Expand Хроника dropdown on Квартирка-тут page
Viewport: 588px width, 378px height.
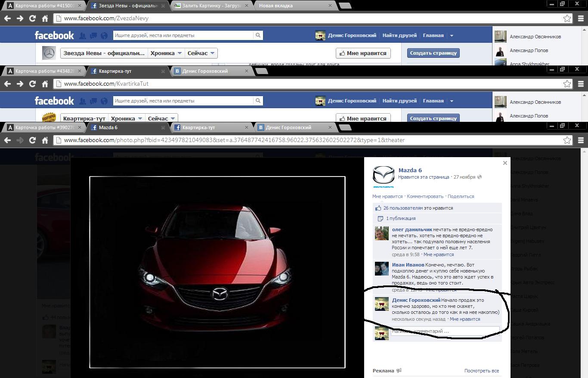127,118
